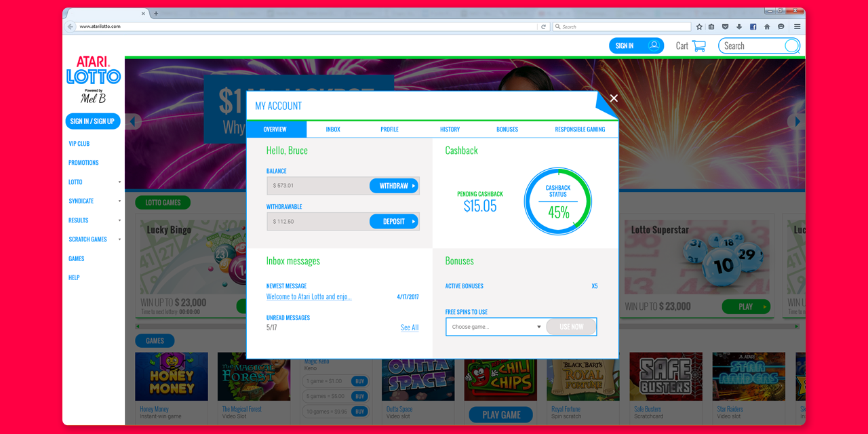Screen dimensions: 868x434
Task: Click the Lotto Games section label
Action: [x=163, y=202]
